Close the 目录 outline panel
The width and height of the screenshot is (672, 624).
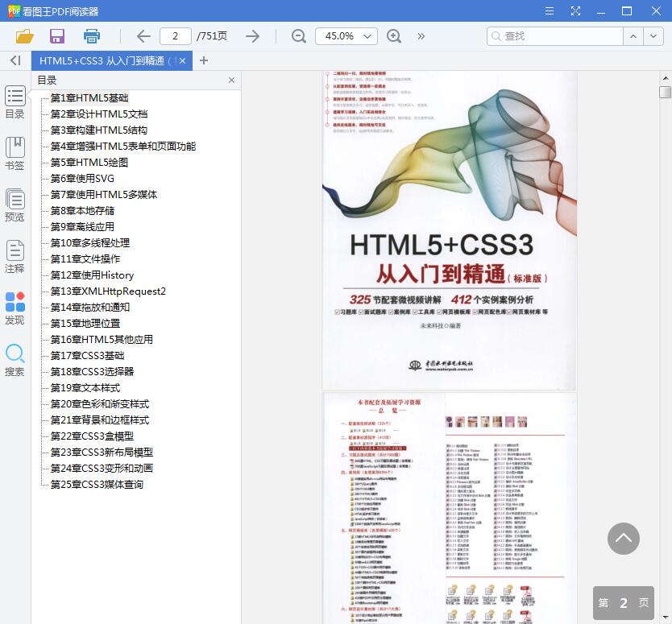tap(231, 80)
